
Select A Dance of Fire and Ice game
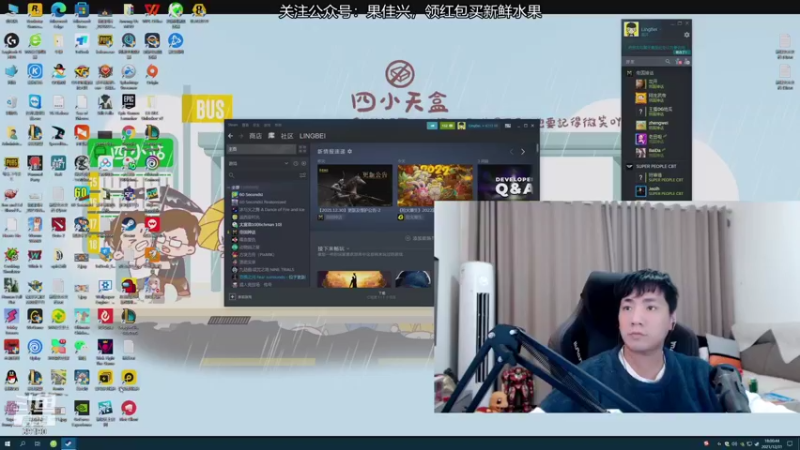pos(268,209)
